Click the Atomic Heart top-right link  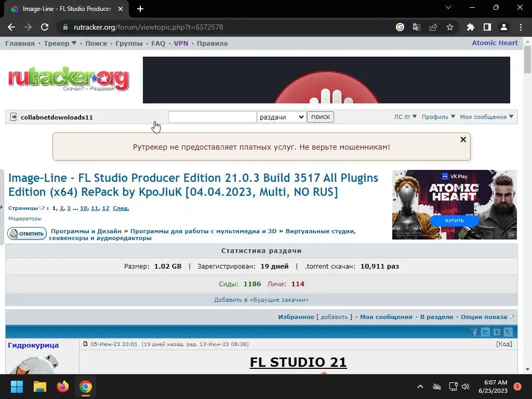[x=495, y=43]
